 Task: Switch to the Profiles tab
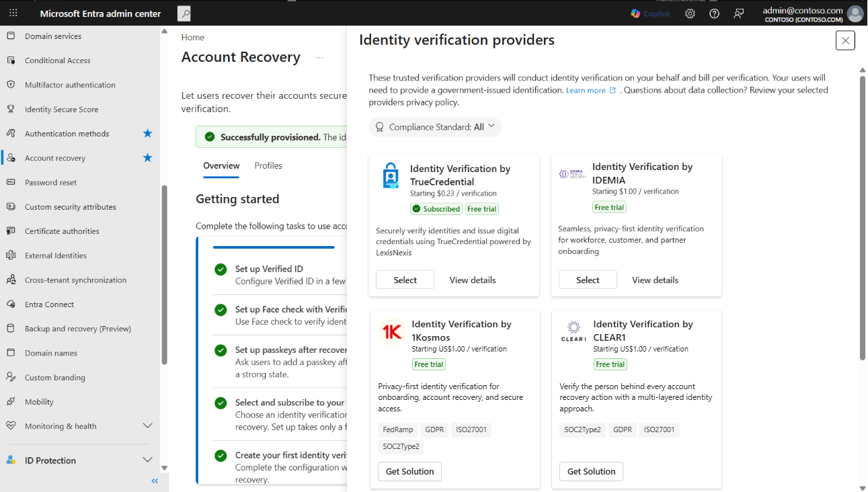click(x=268, y=166)
